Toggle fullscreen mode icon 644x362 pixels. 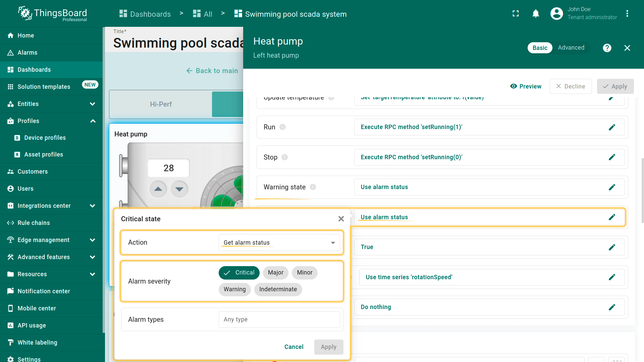point(516,13)
